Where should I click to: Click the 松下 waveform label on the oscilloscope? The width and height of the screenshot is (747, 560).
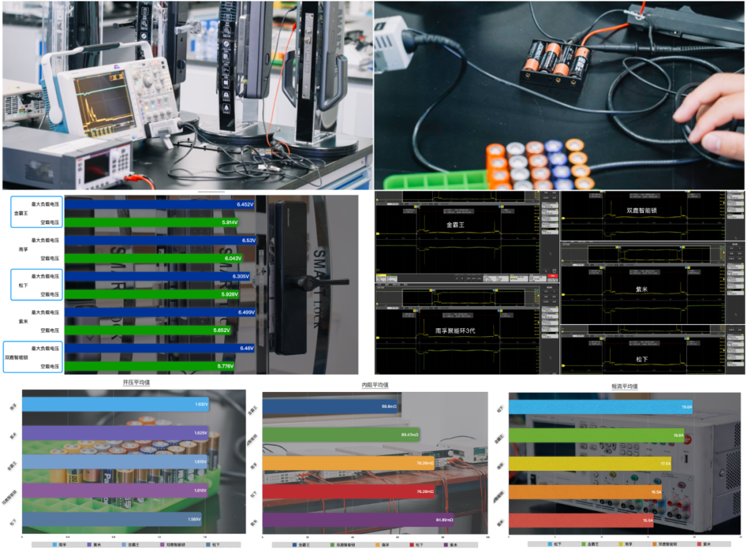(x=641, y=360)
